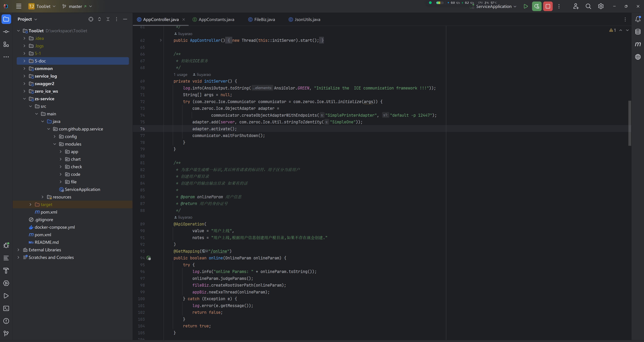
Task: Expand External Libraries node
Action: click(x=18, y=250)
